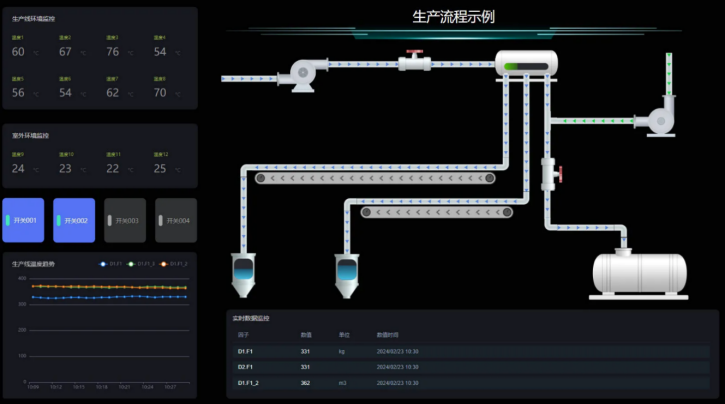The height and width of the screenshot is (404, 725).
Task: Select the horizontal tank with green level bar
Action: 527,64
